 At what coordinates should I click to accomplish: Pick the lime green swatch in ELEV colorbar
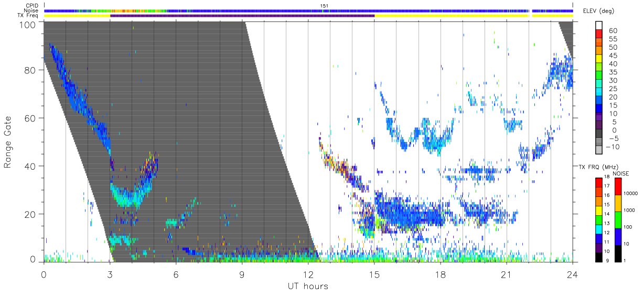pos(598,67)
